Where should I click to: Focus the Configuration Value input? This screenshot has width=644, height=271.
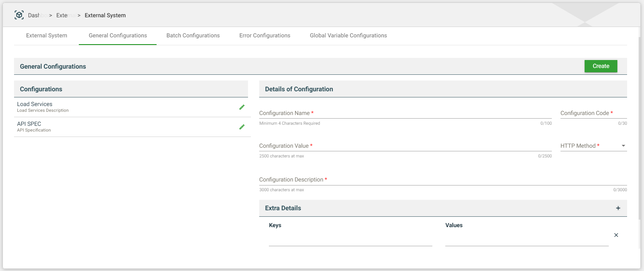pos(405,146)
